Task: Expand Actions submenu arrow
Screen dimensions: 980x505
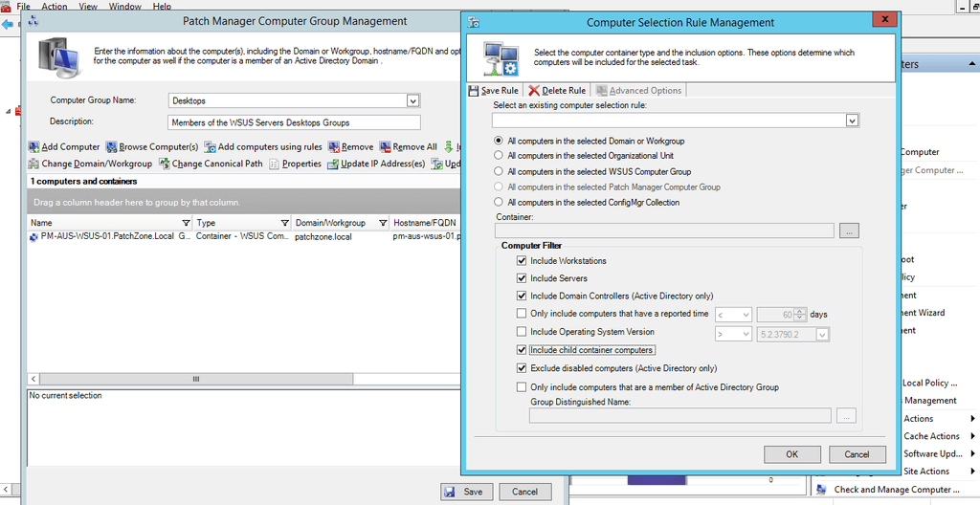Action: (x=973, y=419)
